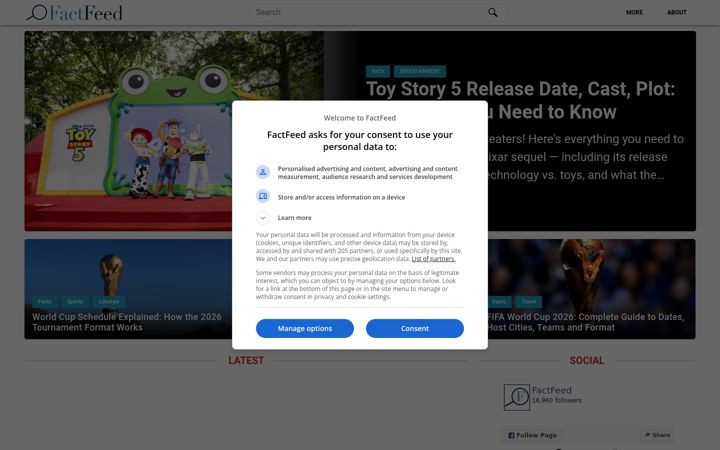Click the Manage options button

tap(305, 328)
